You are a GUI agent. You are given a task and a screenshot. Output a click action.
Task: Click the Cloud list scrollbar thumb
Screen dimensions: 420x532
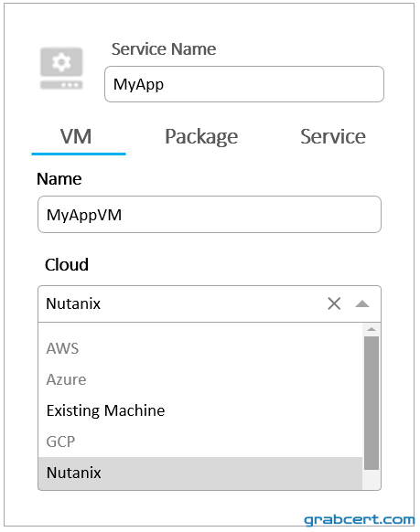pyautogui.click(x=372, y=403)
